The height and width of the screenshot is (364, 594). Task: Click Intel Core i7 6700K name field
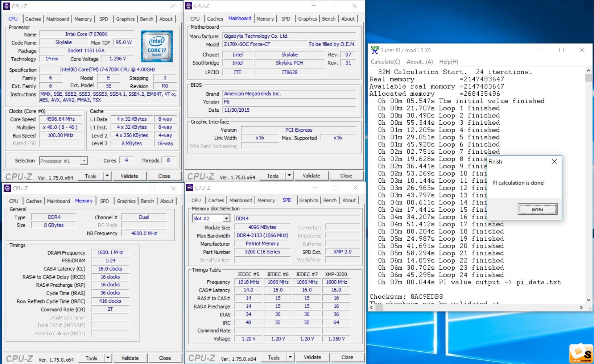86,34
